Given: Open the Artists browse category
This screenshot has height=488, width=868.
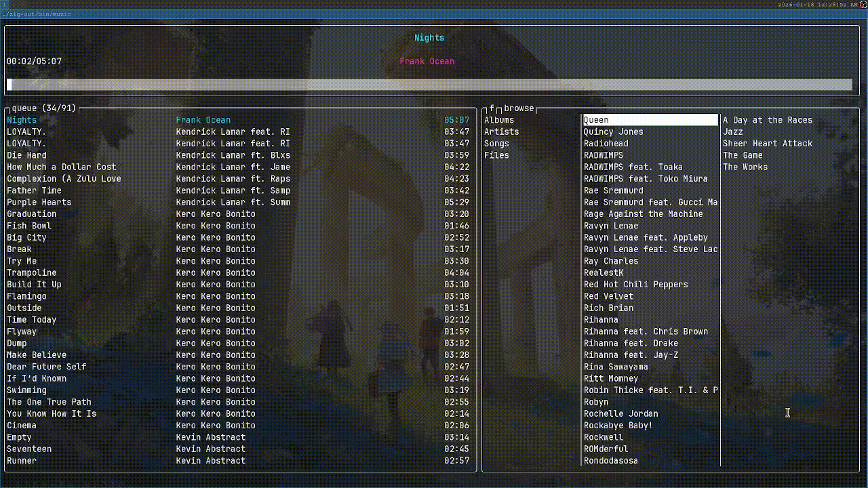Looking at the screenshot, I should (501, 131).
